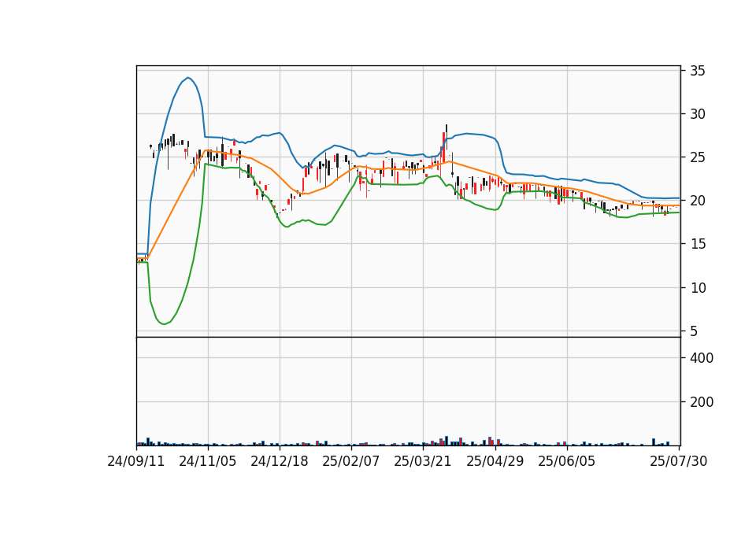Click the blue upper band peak near 34
The image size is (756, 543).
click(188, 78)
